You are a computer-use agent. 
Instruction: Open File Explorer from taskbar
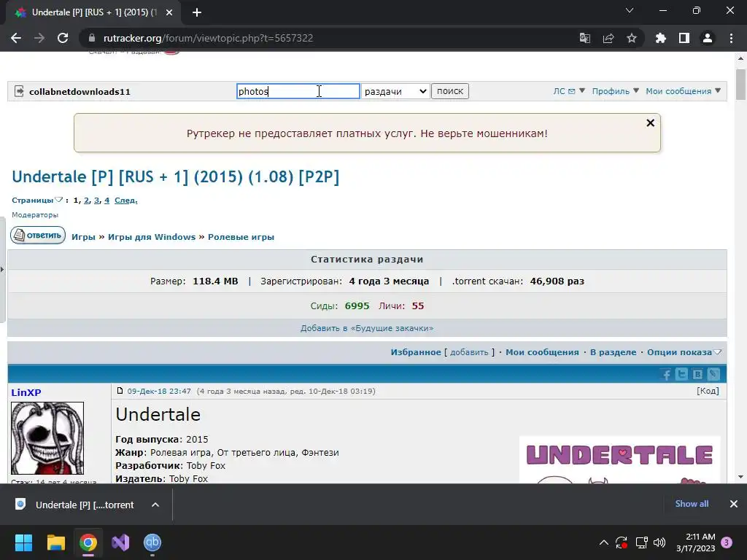(55, 542)
